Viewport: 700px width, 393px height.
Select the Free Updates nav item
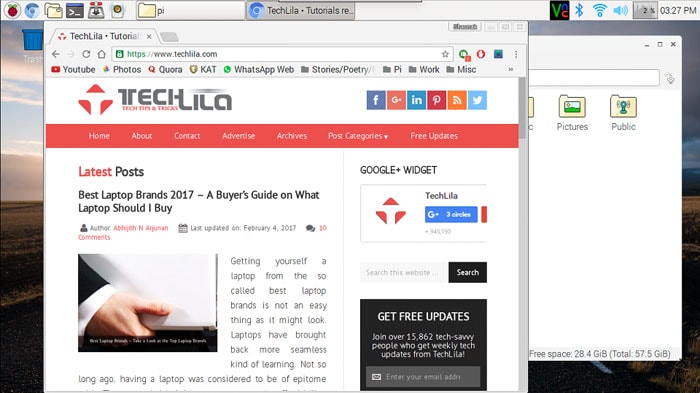pyautogui.click(x=434, y=136)
